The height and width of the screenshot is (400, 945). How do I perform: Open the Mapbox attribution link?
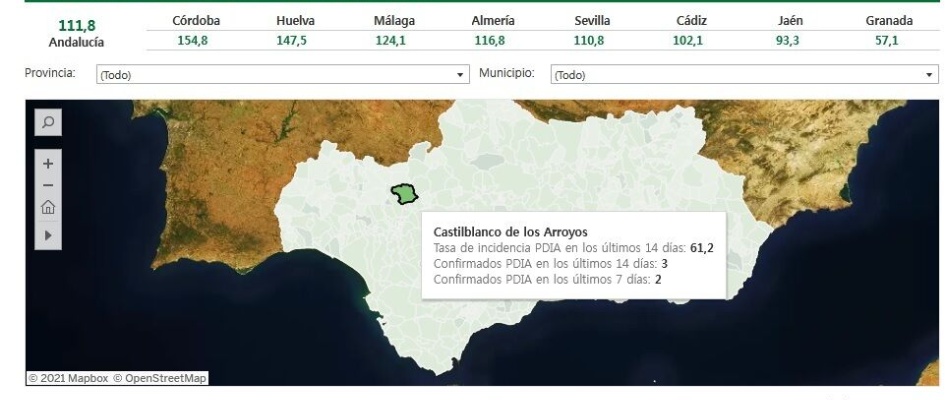(75, 378)
